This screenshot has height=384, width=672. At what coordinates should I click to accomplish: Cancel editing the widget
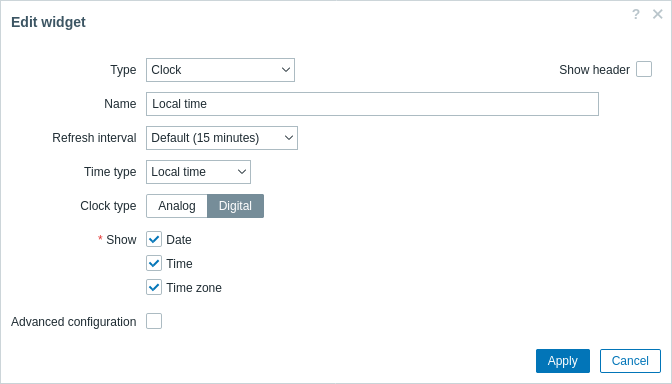[x=630, y=361]
